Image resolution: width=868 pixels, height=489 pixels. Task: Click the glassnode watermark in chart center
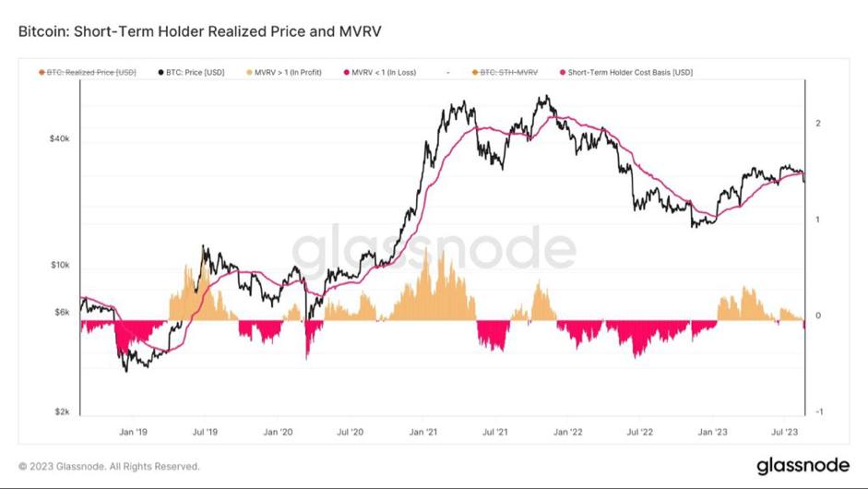coord(434,249)
